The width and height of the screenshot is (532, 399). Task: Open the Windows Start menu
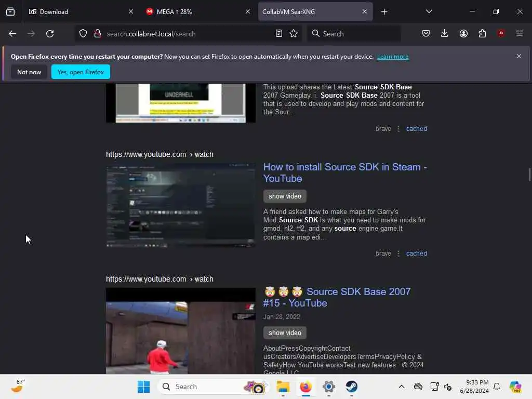point(143,387)
